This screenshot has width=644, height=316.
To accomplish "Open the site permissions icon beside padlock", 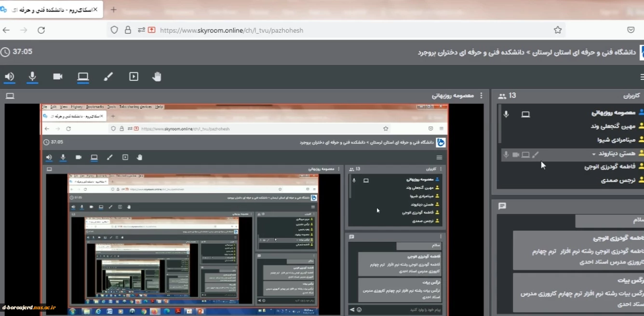I will coord(141,30).
